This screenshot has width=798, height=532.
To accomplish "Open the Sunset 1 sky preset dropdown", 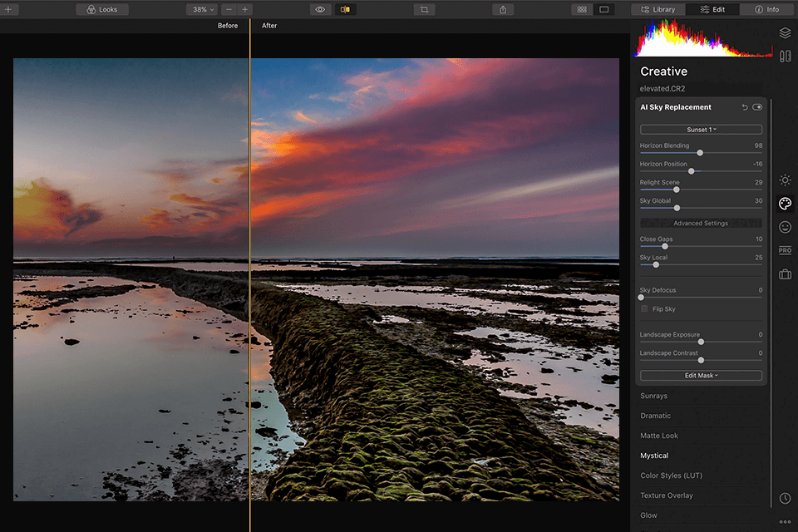I will pyautogui.click(x=701, y=129).
